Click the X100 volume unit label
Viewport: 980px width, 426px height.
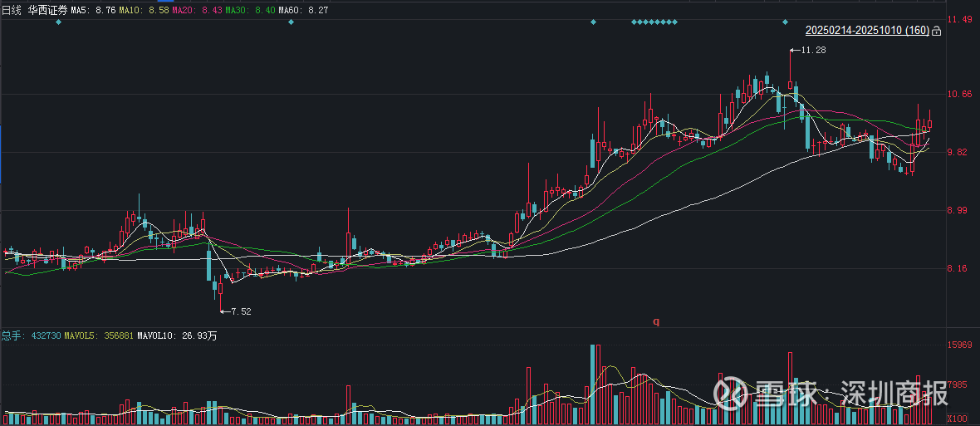click(x=958, y=419)
